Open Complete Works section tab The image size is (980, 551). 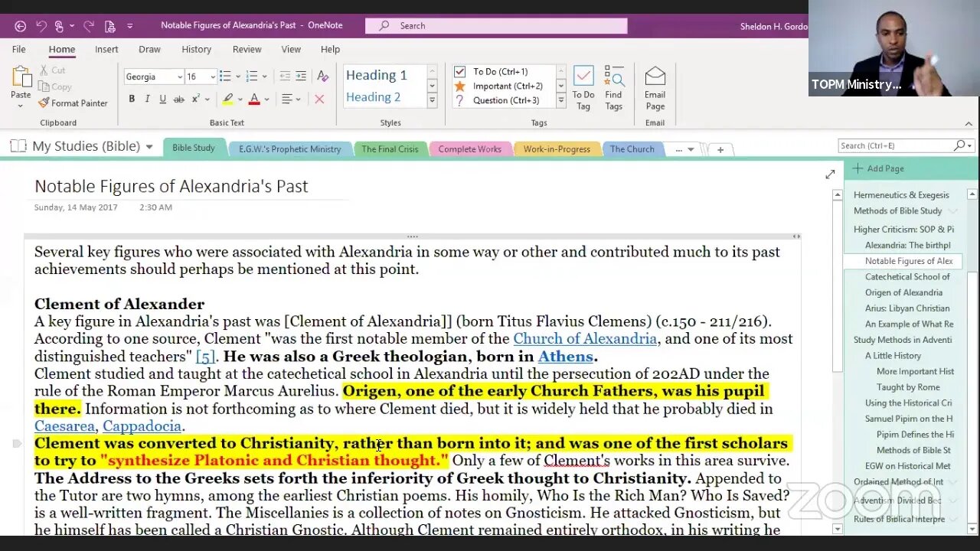click(x=469, y=149)
